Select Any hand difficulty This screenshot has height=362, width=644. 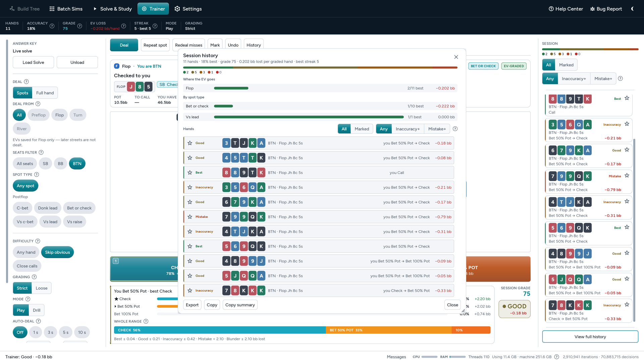26,252
